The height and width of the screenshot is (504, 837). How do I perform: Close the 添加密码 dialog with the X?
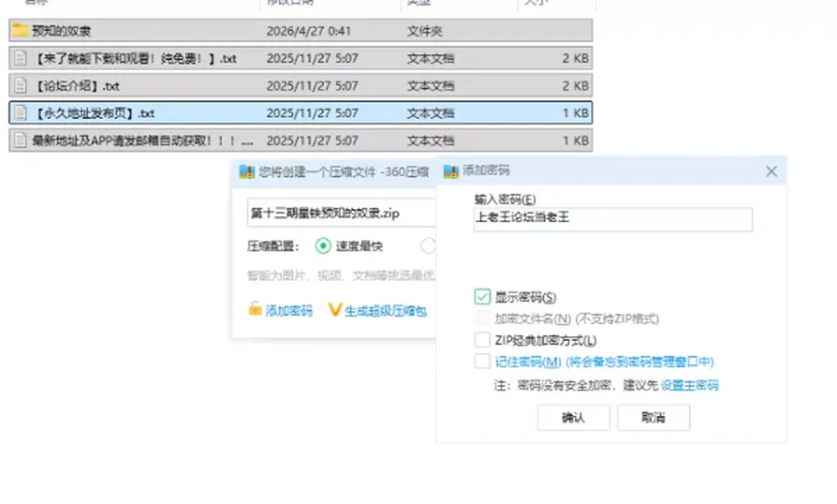[x=772, y=172]
